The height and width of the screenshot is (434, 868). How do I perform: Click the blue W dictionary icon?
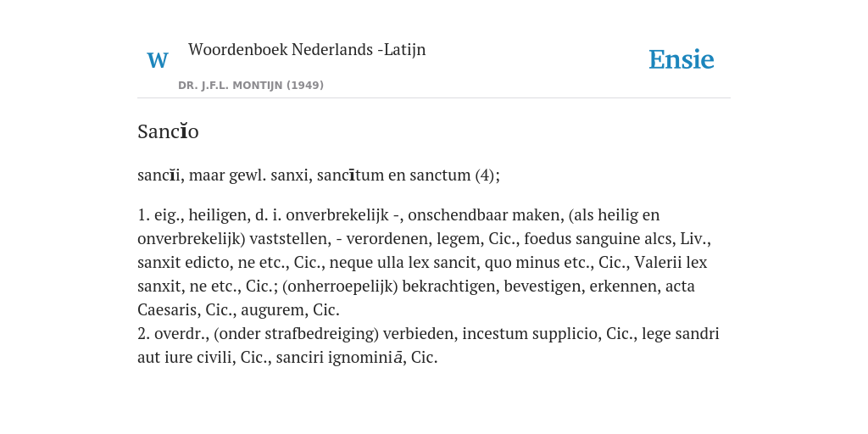point(157,60)
